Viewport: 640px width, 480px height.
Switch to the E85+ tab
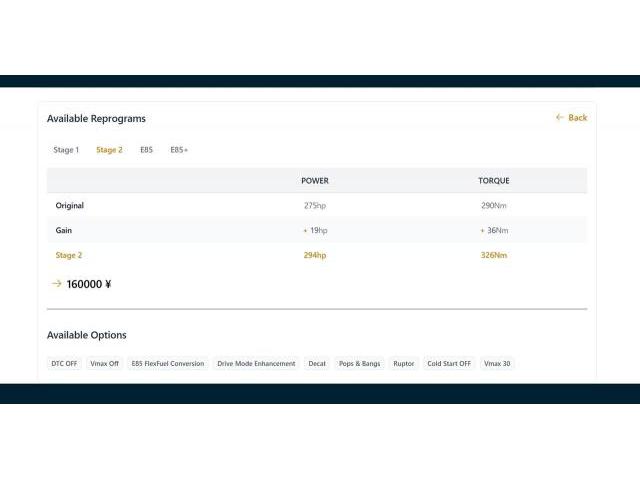tap(179, 150)
